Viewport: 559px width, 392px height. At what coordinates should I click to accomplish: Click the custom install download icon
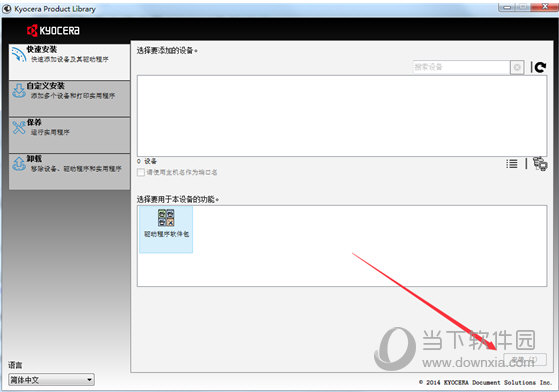coord(19,91)
